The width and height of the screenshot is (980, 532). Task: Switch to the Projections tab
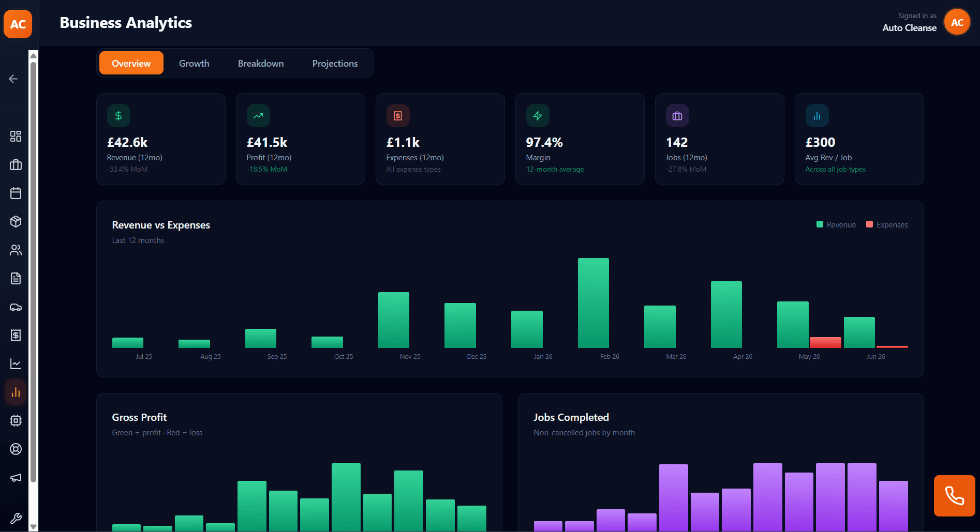[x=335, y=63]
